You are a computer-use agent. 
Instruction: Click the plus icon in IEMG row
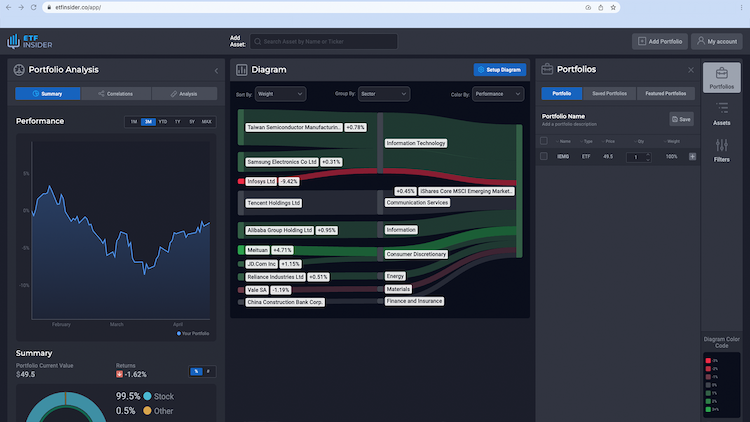coord(692,156)
